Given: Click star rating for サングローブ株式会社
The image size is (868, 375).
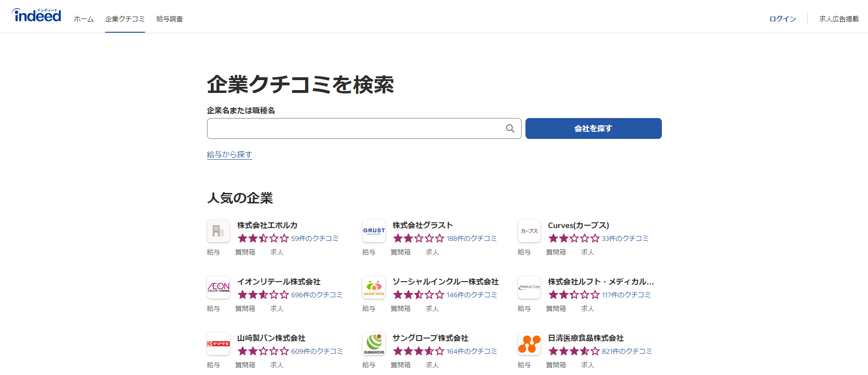Looking at the screenshot, I should click(418, 351).
